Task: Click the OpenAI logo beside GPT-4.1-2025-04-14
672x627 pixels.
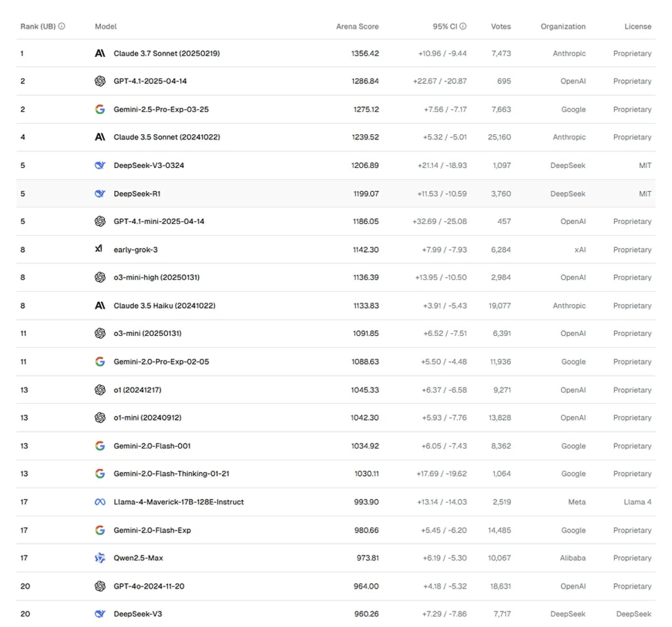Action: click(x=100, y=81)
